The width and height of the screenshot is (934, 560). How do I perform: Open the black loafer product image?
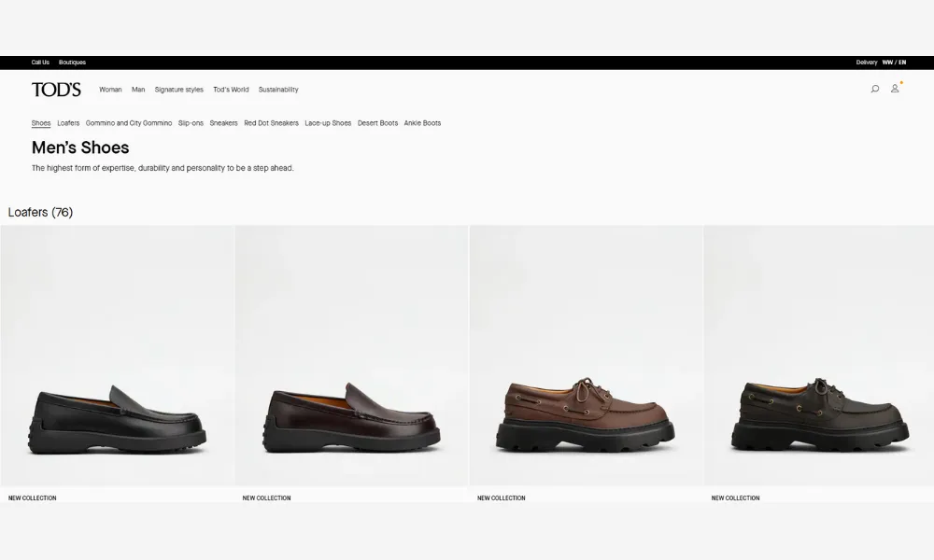[x=118, y=373]
